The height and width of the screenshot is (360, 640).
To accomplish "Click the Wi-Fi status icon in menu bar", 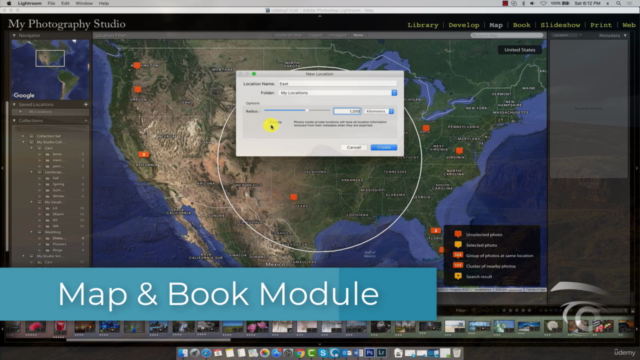I will coord(543,3).
